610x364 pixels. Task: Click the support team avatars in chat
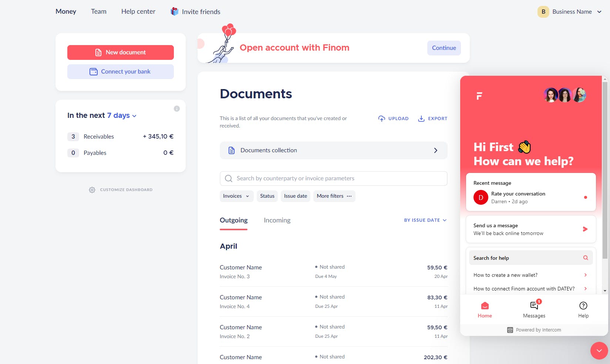click(565, 95)
